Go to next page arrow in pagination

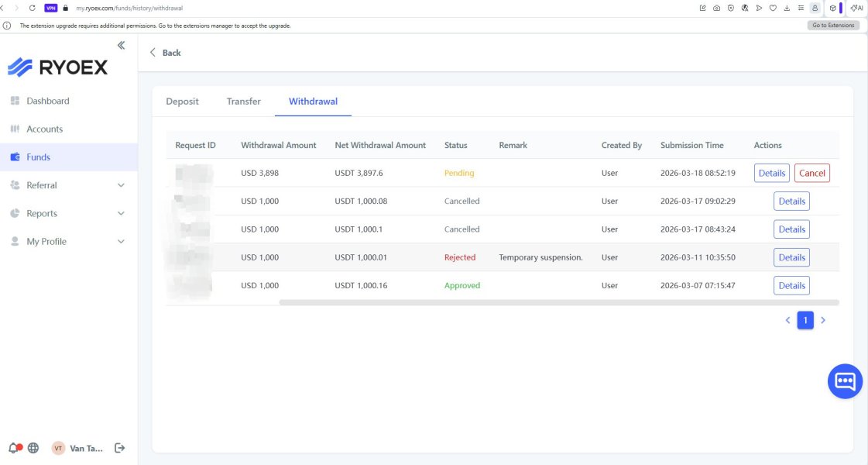tap(823, 320)
